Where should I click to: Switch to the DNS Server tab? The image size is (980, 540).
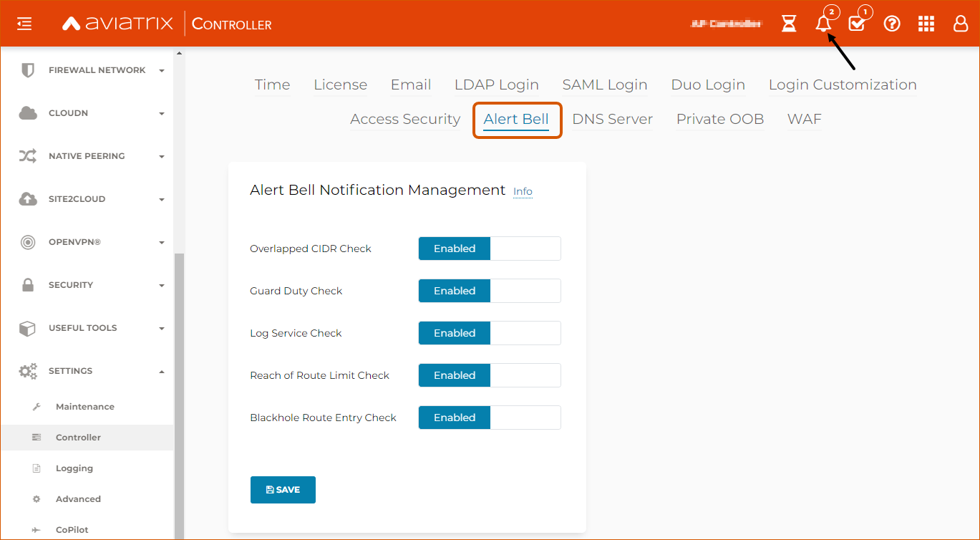[612, 119]
